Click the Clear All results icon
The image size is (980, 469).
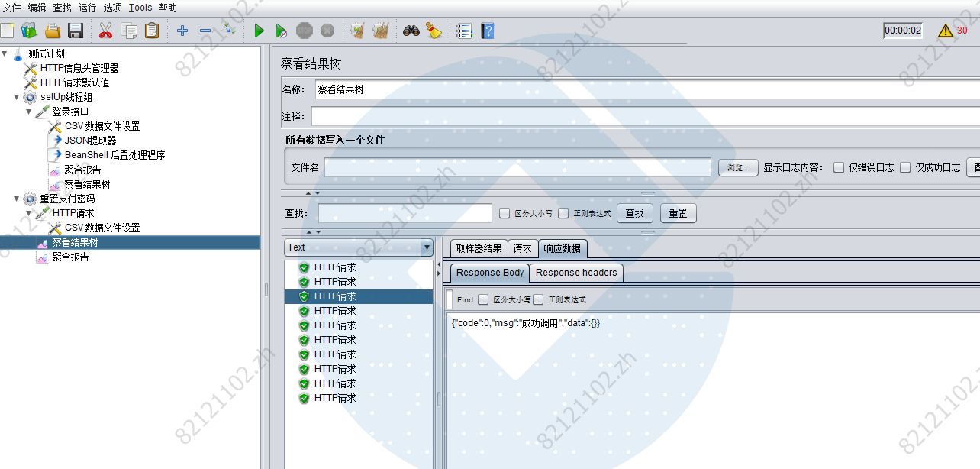point(380,31)
